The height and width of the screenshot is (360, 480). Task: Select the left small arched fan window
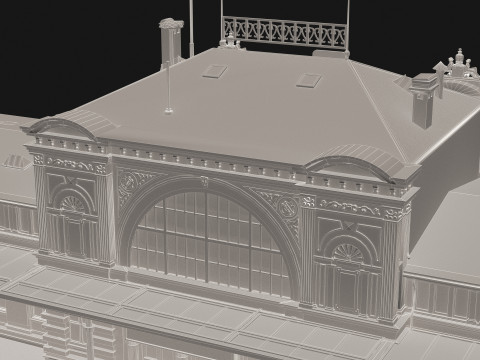click(x=73, y=204)
